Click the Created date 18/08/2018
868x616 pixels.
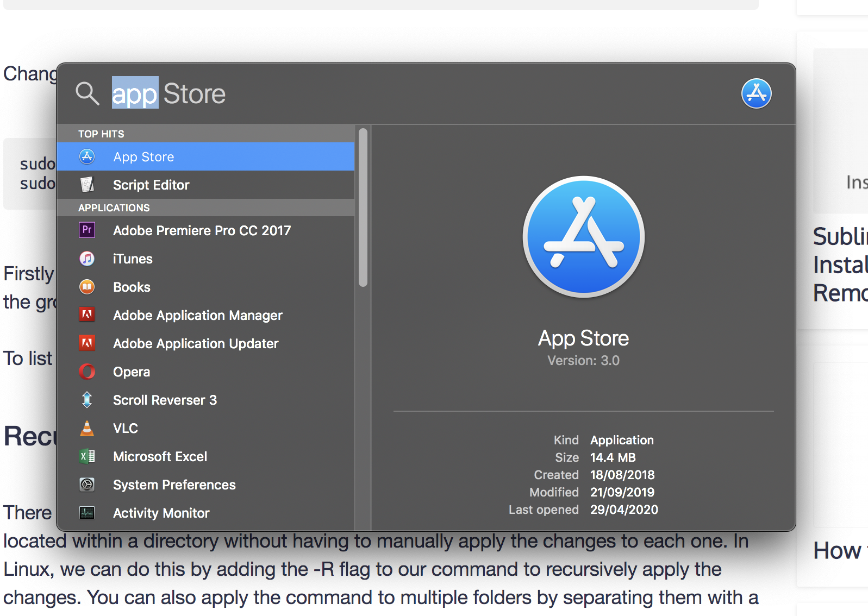coord(622,475)
